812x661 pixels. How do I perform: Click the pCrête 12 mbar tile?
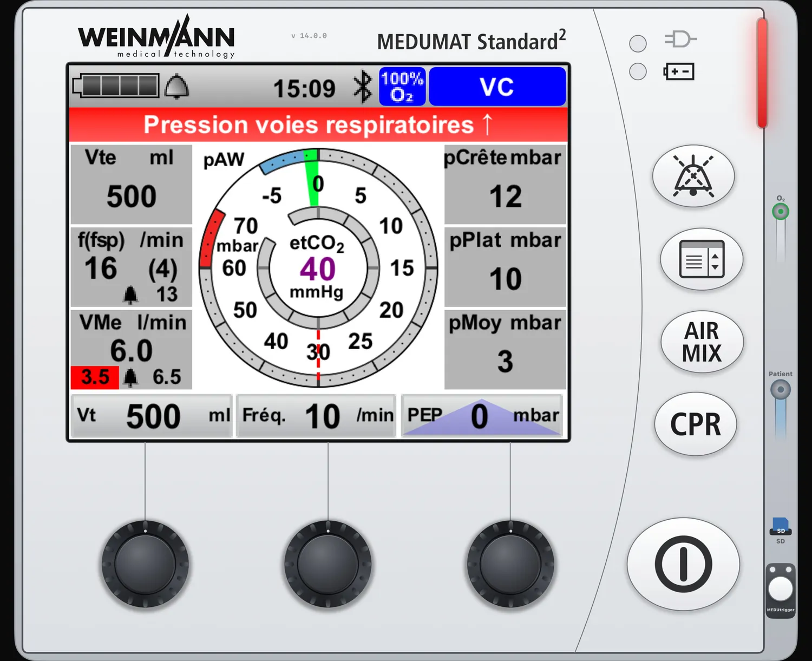[x=505, y=184]
